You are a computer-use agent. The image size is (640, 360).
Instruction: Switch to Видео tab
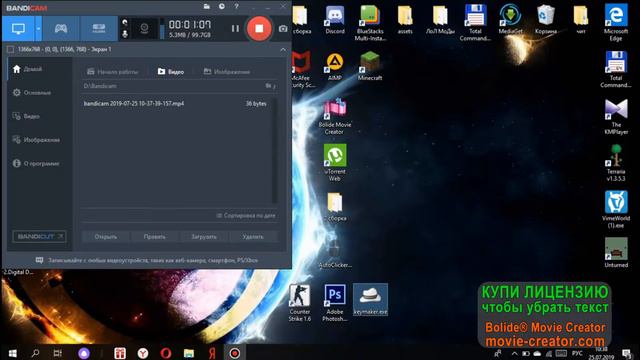click(171, 72)
